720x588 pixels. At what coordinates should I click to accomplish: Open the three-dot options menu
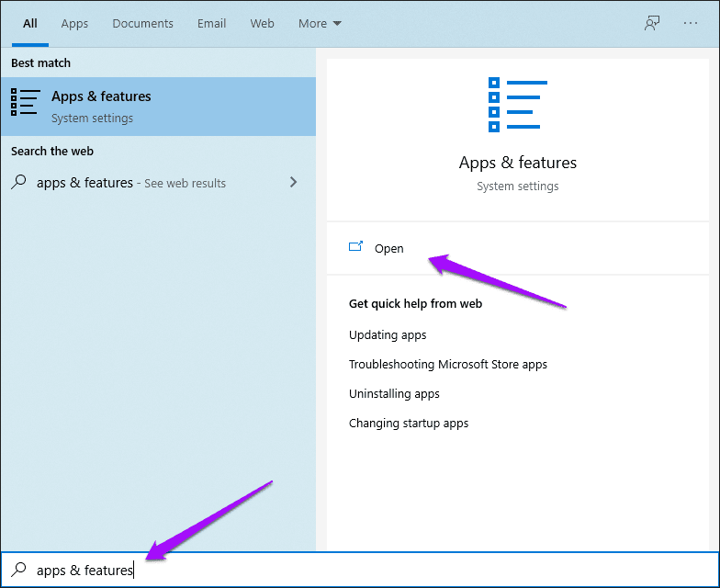[691, 23]
